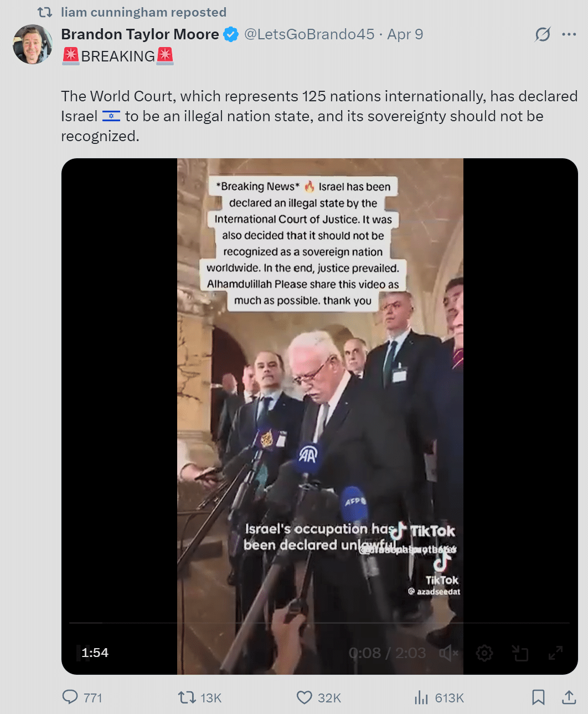This screenshot has width=588, height=714.
Task: Open the three-dot more options menu
Action: click(x=569, y=34)
